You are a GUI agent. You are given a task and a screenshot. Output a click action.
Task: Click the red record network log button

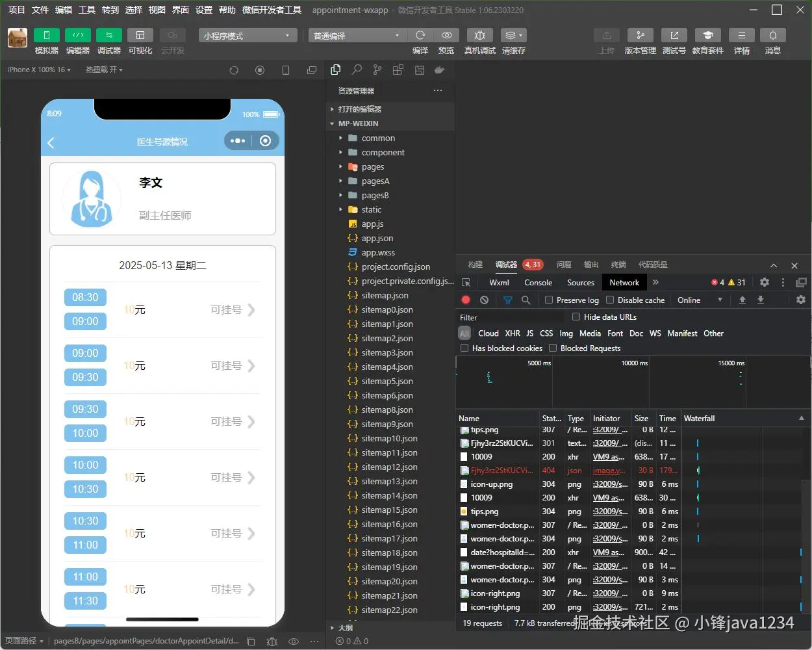[x=466, y=300]
